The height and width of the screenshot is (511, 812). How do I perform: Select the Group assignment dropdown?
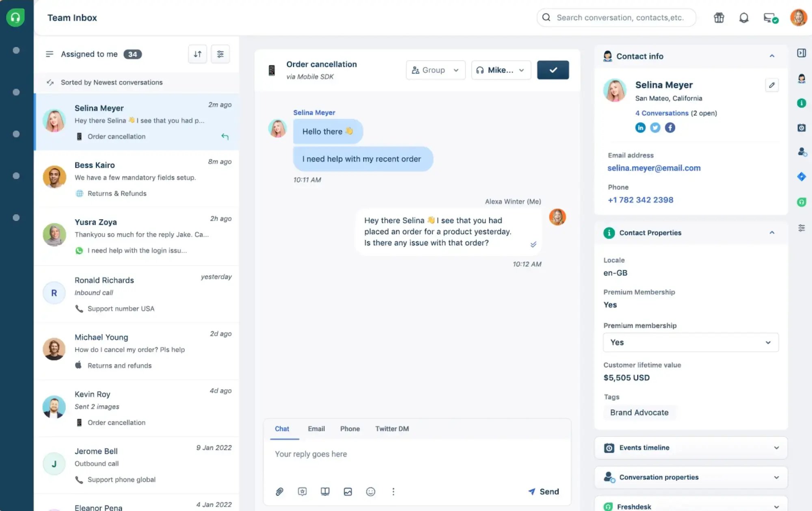coord(435,69)
